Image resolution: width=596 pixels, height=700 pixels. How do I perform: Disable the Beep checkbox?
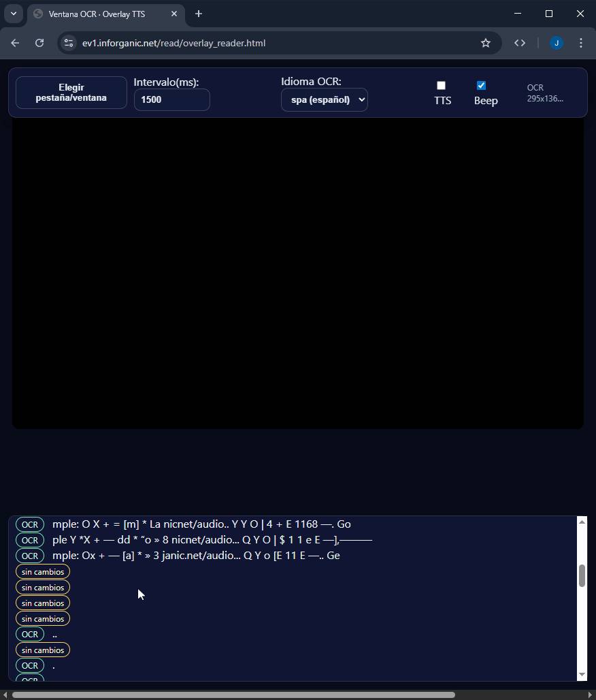click(x=481, y=86)
